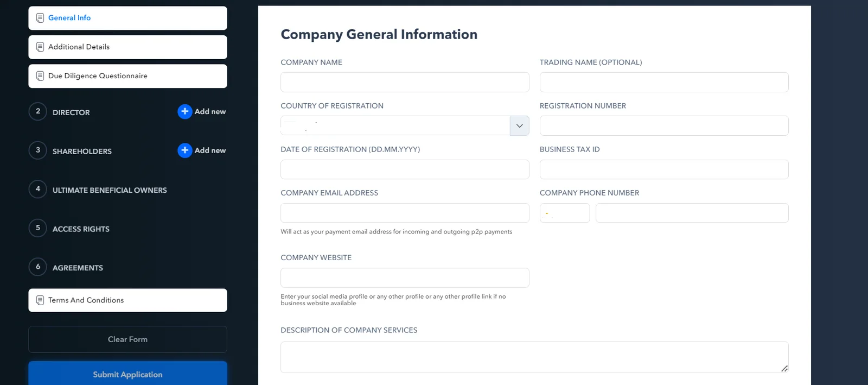Select the step 4 circle for Ultimate Beneficial Owners
Screen dimensions: 868x385
tap(38, 189)
